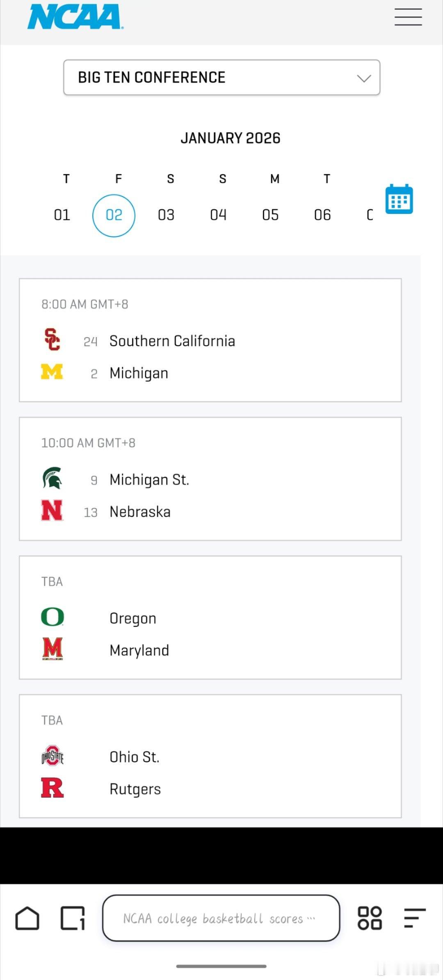
Task: Open the browser bottom-right menu icon
Action: [414, 918]
